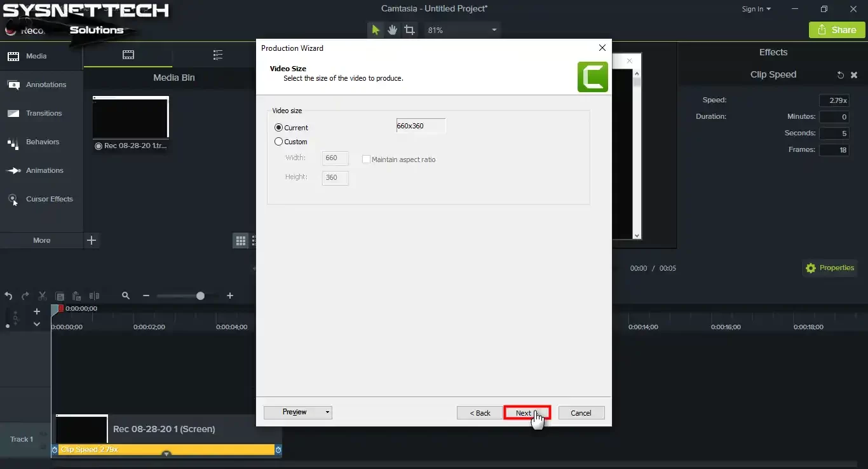Click the Width input field
This screenshot has width=868, height=469.
point(336,158)
